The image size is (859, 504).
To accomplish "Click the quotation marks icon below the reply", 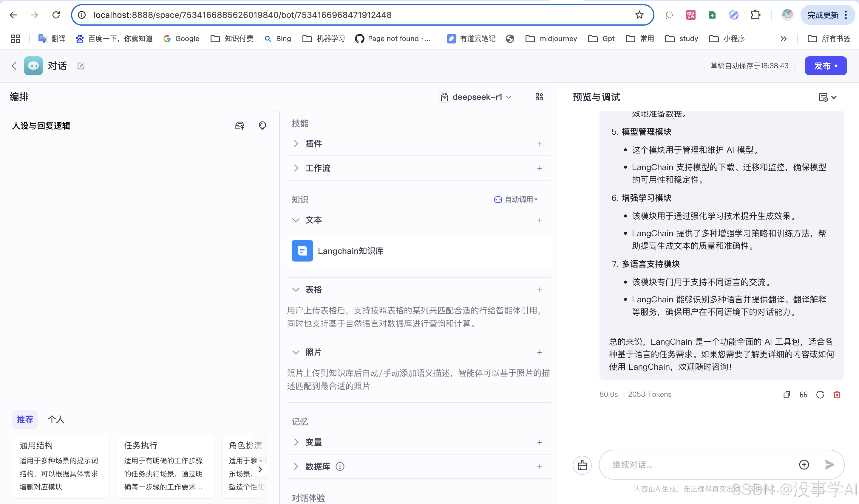I will coord(803,394).
